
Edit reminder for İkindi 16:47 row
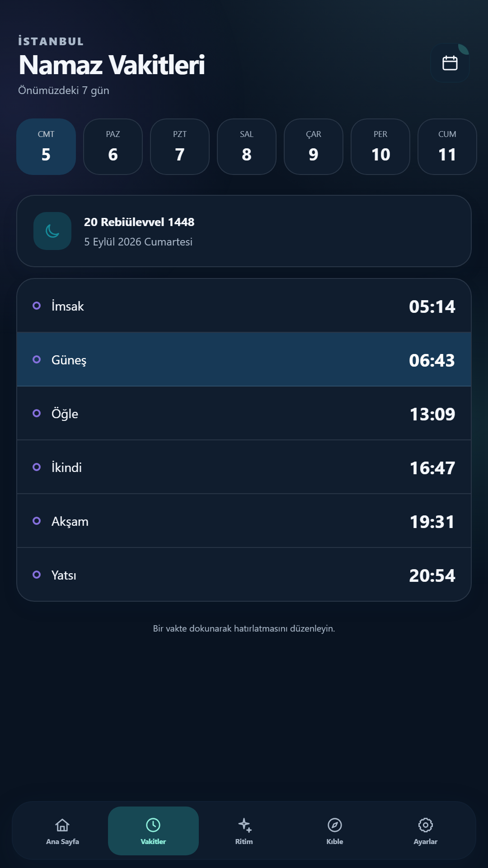(x=244, y=467)
